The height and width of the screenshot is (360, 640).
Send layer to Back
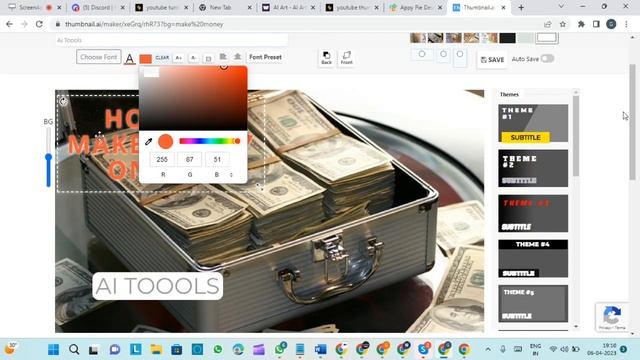tap(327, 58)
